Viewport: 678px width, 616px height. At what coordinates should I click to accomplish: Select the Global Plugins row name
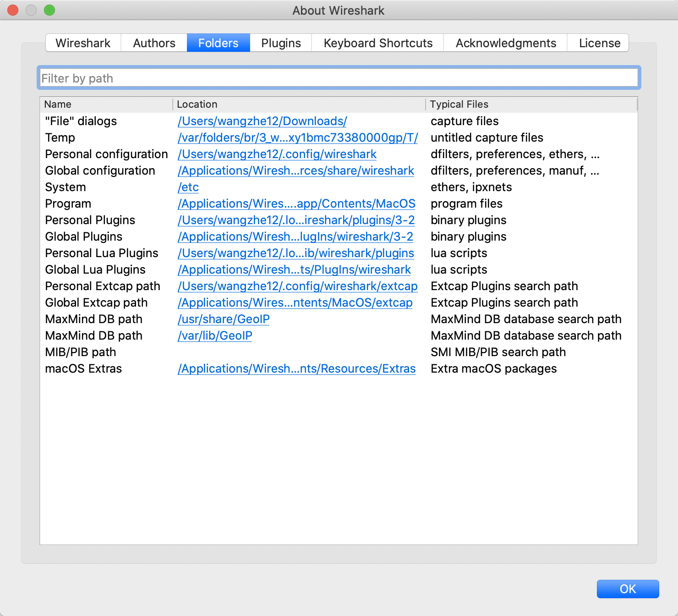click(x=84, y=236)
